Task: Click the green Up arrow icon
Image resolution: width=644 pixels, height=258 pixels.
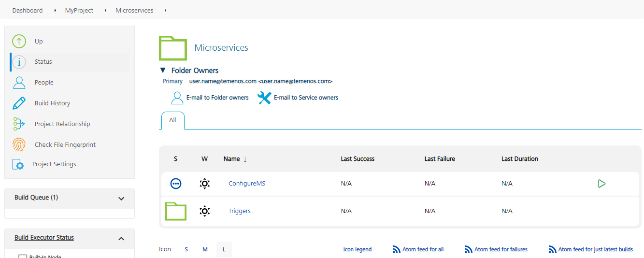Action: (19, 42)
